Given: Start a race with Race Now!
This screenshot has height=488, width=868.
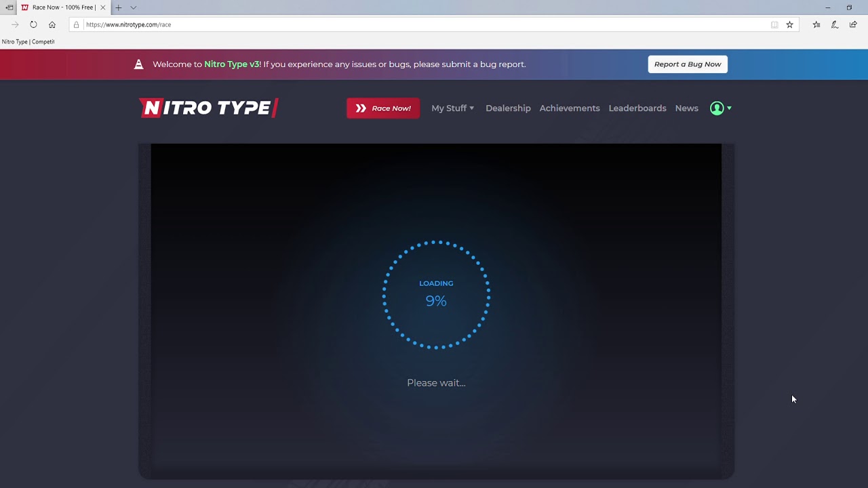Looking at the screenshot, I should pyautogui.click(x=383, y=108).
